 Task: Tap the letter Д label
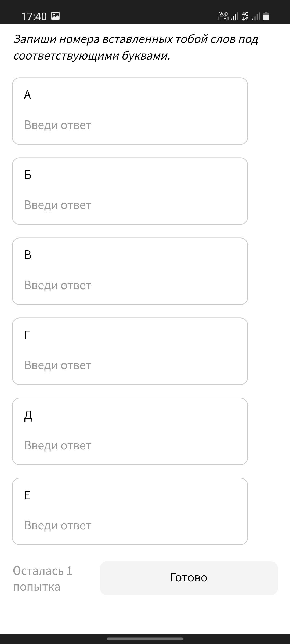[x=28, y=415]
